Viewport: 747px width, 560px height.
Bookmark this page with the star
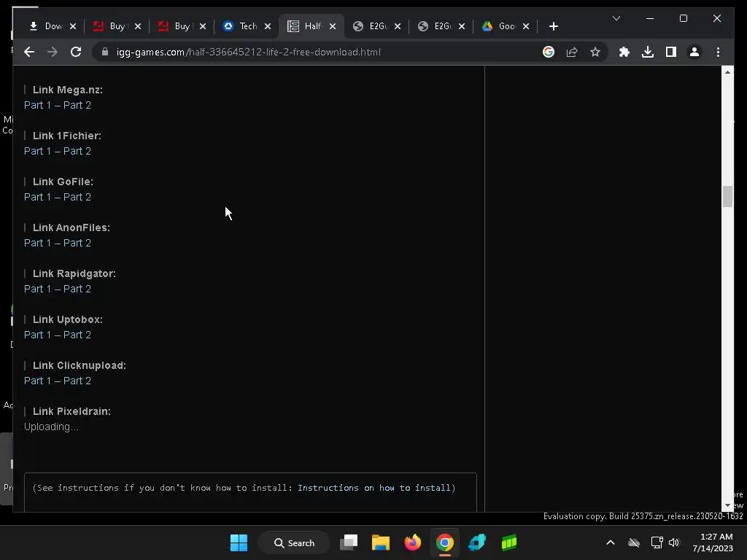595,52
